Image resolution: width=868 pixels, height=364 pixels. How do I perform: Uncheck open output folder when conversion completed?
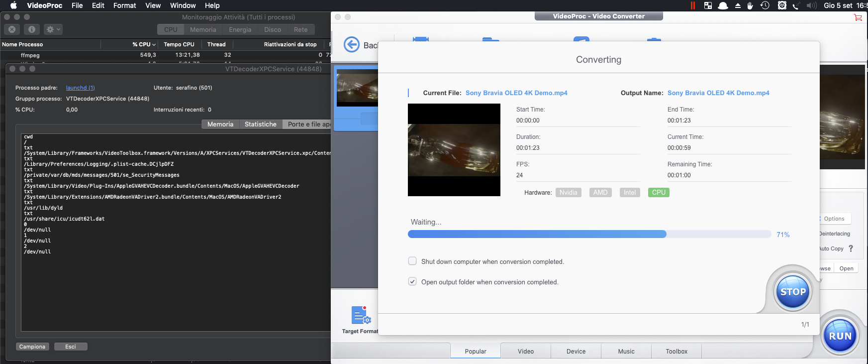(x=412, y=281)
